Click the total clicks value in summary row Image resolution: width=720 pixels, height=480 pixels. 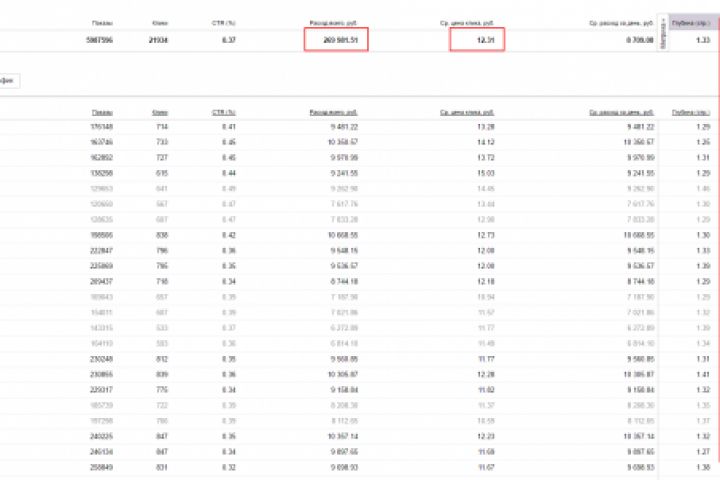pyautogui.click(x=158, y=40)
